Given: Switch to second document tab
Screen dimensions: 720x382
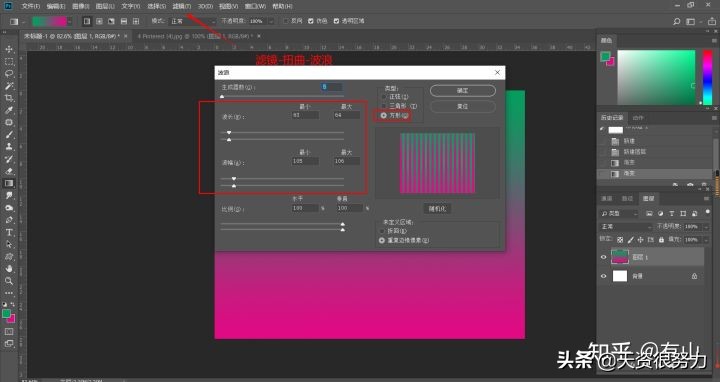Looking at the screenshot, I should point(197,36).
